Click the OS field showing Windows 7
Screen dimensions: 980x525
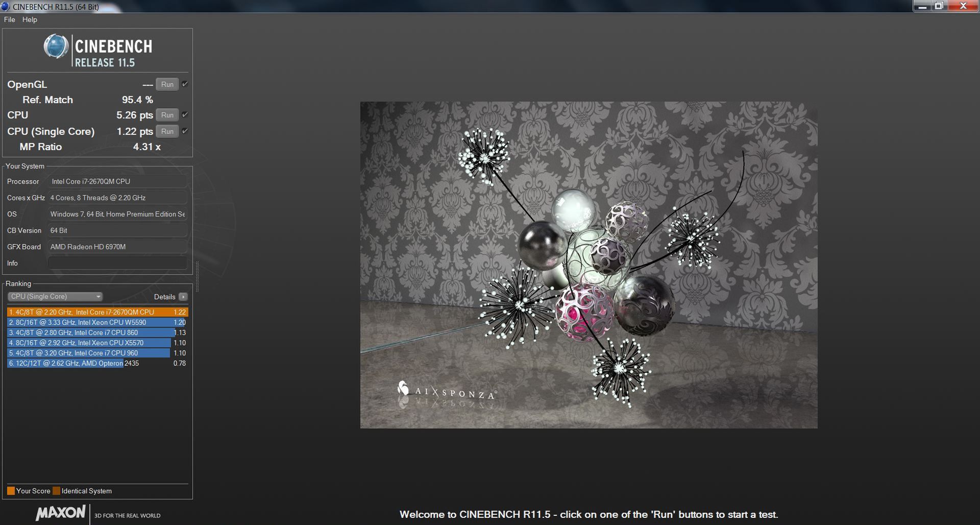point(117,214)
